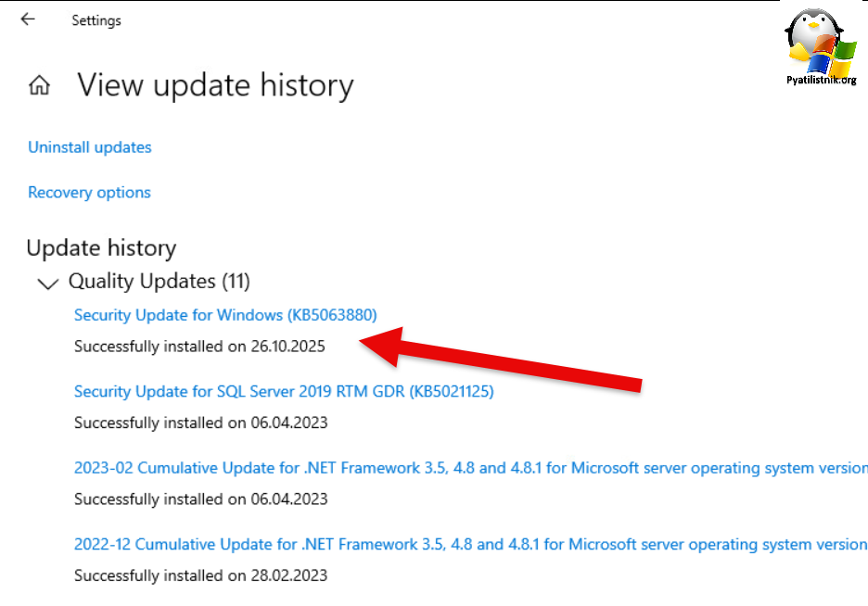Click the back arrow in Settings

(x=28, y=19)
